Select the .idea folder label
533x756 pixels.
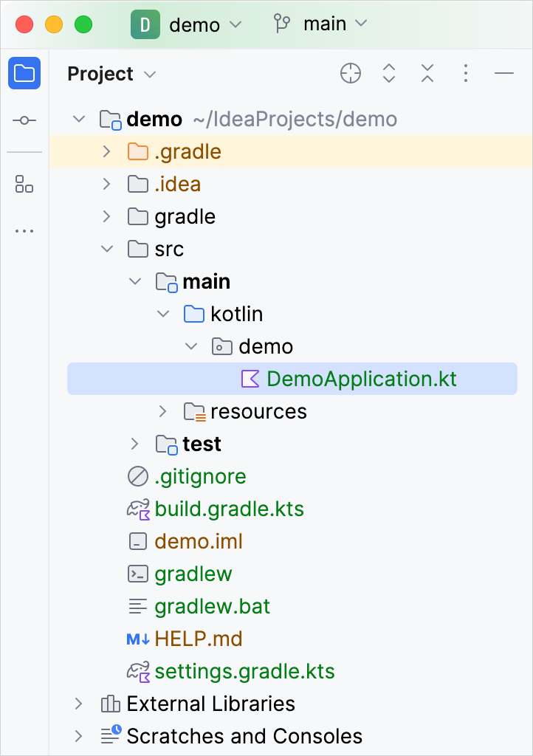[177, 184]
